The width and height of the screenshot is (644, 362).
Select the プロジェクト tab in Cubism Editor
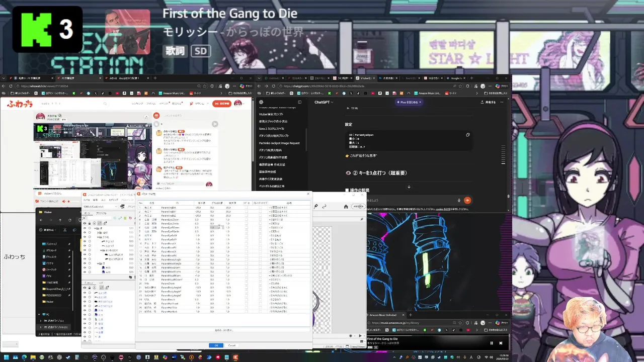click(101, 213)
